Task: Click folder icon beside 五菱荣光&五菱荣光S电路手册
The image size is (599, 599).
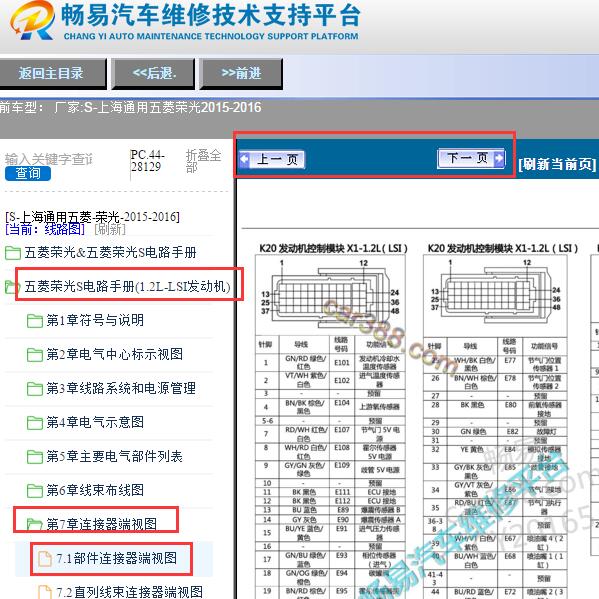Action: coord(13,253)
